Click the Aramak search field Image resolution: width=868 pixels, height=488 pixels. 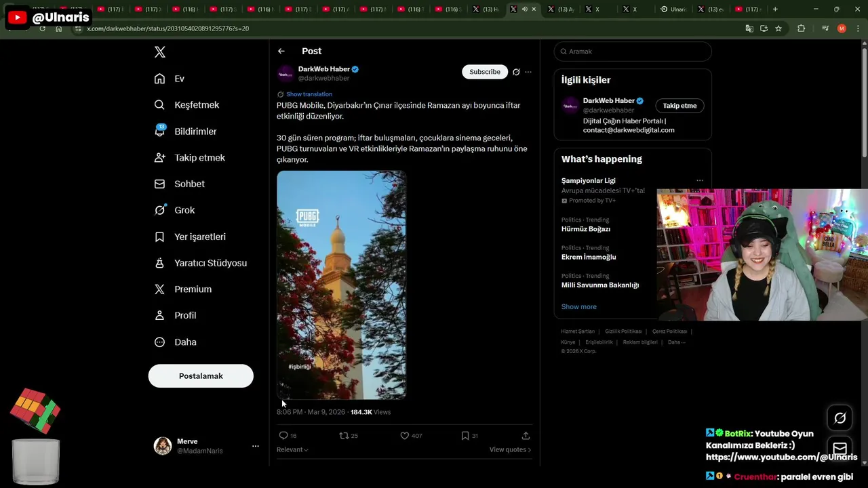[x=633, y=52]
